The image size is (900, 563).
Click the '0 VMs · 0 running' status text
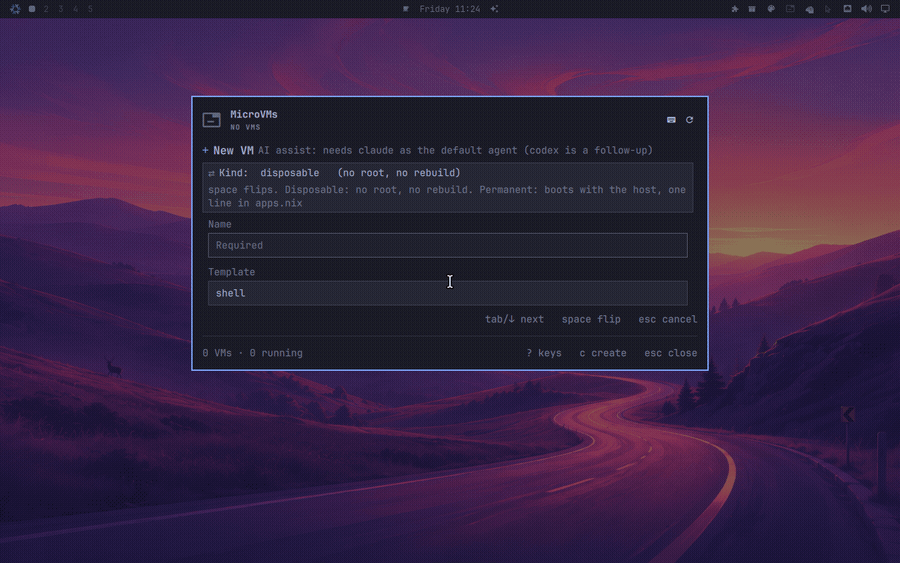tap(252, 353)
